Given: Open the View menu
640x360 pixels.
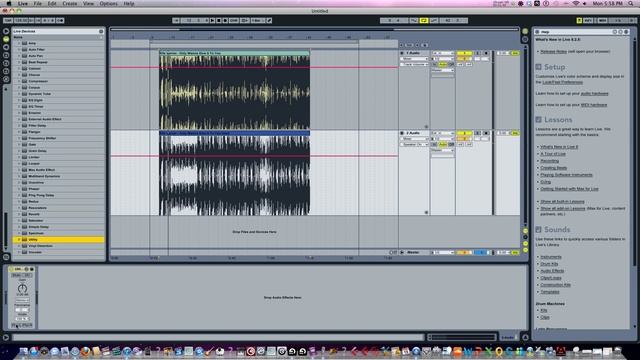Looking at the screenshot, I should [88, 3].
